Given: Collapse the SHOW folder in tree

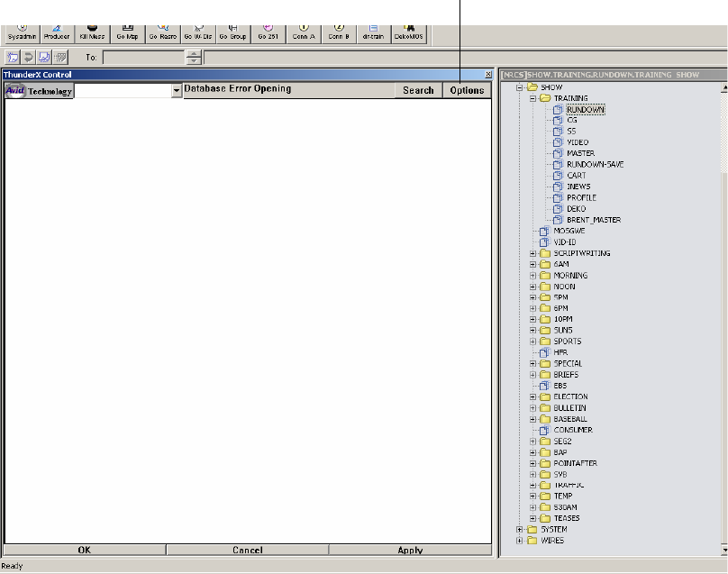Looking at the screenshot, I should 520,87.
